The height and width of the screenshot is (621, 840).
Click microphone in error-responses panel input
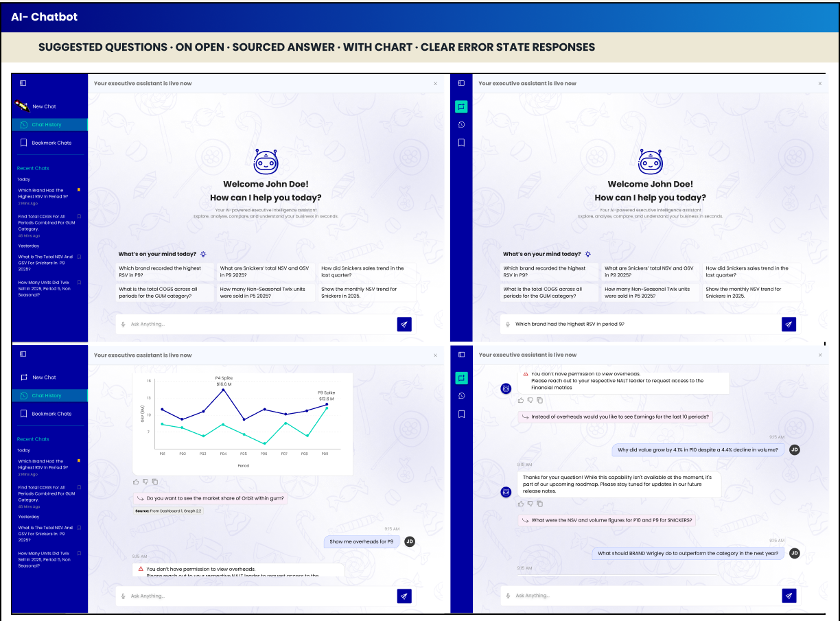click(x=508, y=596)
